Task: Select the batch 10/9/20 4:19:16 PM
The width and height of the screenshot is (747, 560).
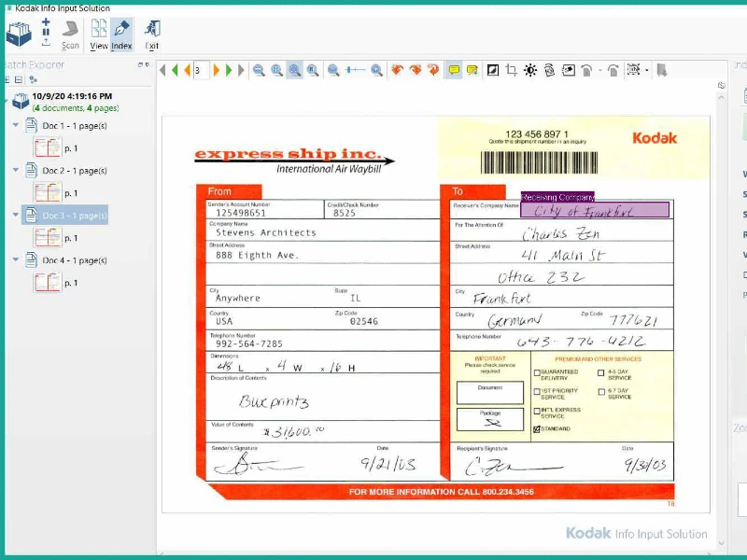Action: point(72,96)
